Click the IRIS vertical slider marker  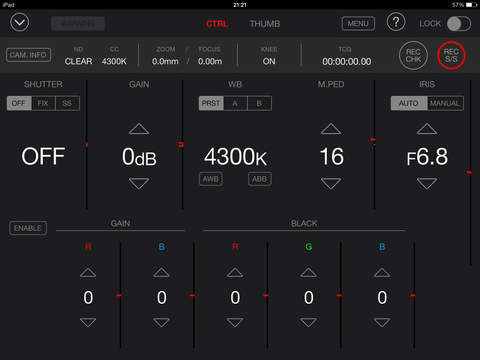(x=469, y=172)
